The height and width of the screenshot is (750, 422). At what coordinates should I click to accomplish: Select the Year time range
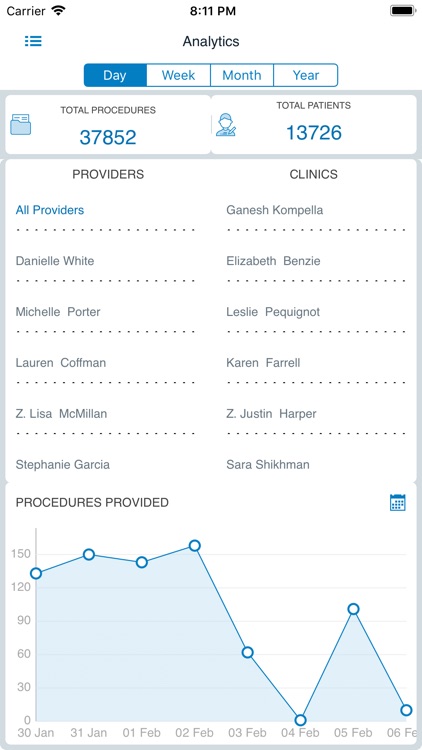tap(306, 75)
